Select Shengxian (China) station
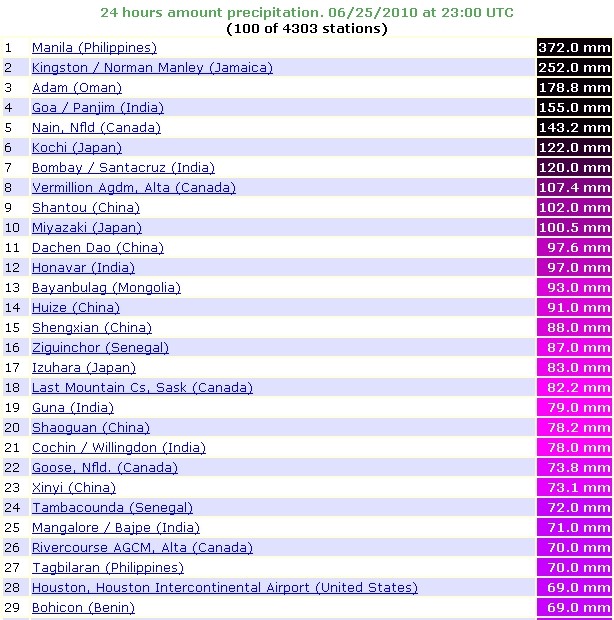The image size is (614, 620). pos(92,328)
